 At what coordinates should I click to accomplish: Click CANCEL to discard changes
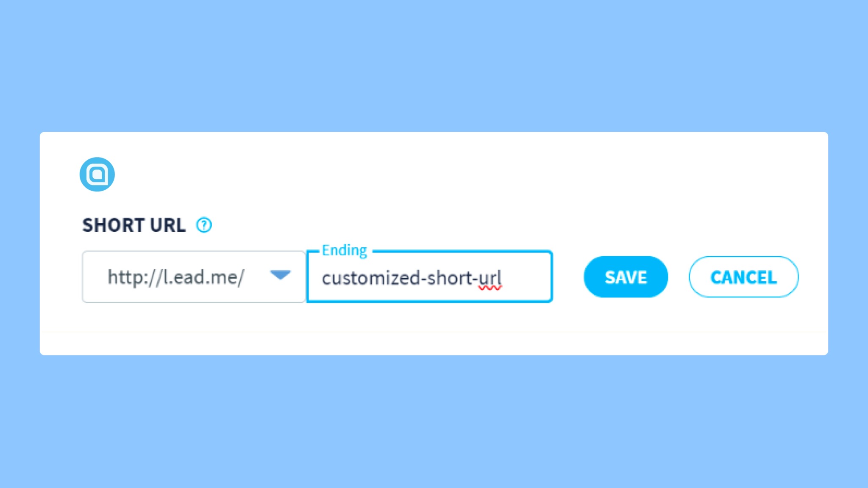pos(743,277)
